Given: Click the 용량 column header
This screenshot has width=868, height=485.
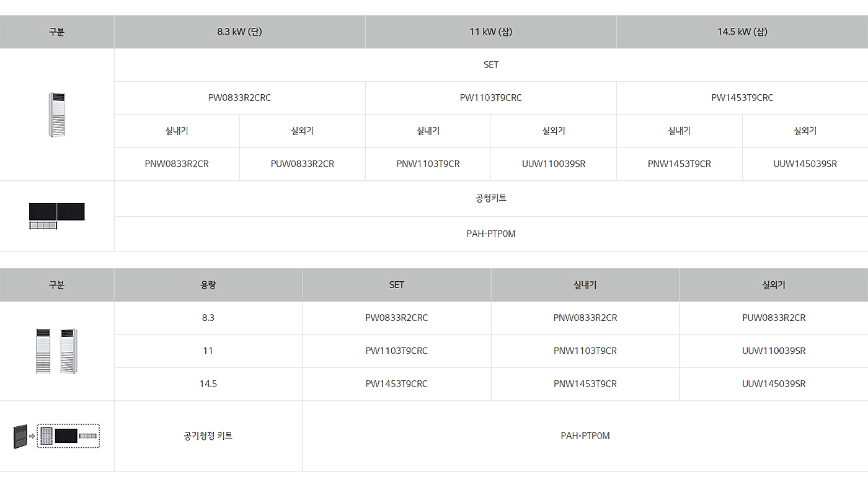Looking at the screenshot, I should 208,285.
